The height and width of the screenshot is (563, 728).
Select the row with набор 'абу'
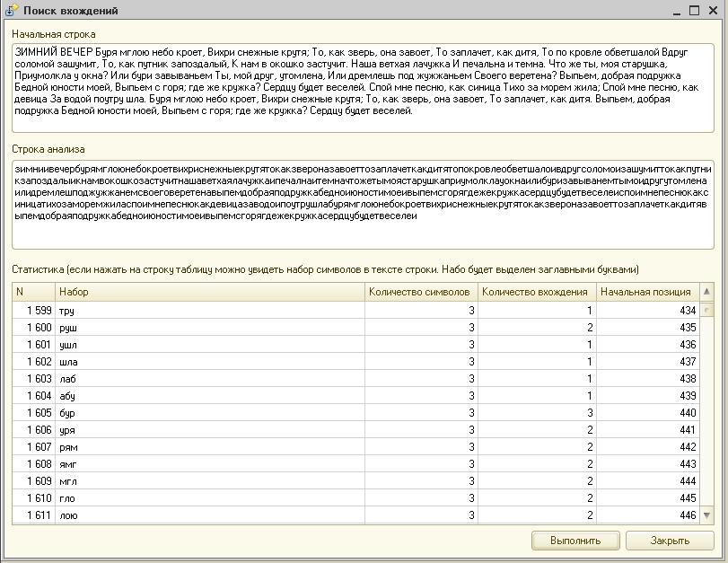355,396
